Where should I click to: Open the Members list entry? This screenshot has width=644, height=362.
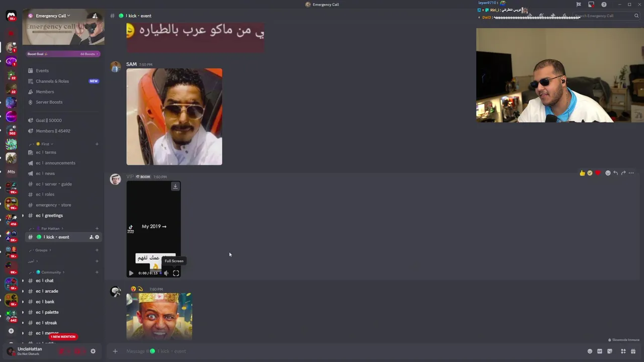pos(63,92)
